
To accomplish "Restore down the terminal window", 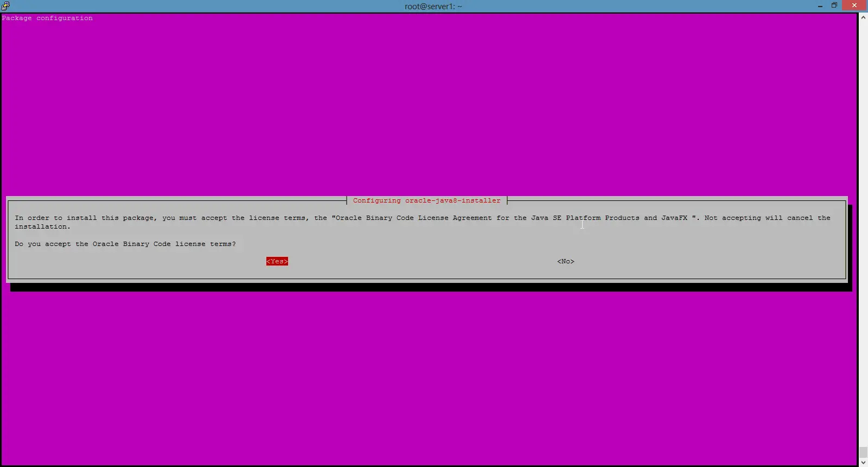I will [x=834, y=5].
